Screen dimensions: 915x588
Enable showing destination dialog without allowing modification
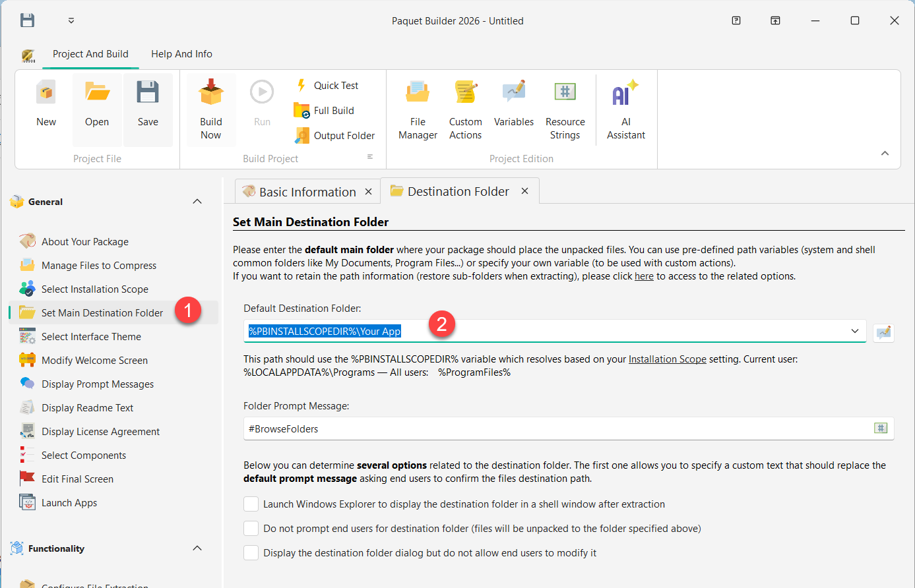[251, 552]
